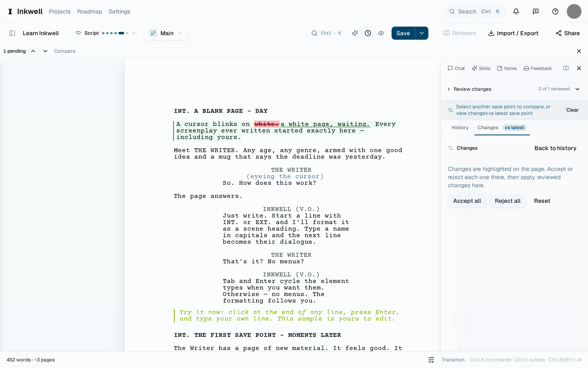Screen dimensions: 588x368
Task: Open the Main branch dropdown
Action: 166,33
